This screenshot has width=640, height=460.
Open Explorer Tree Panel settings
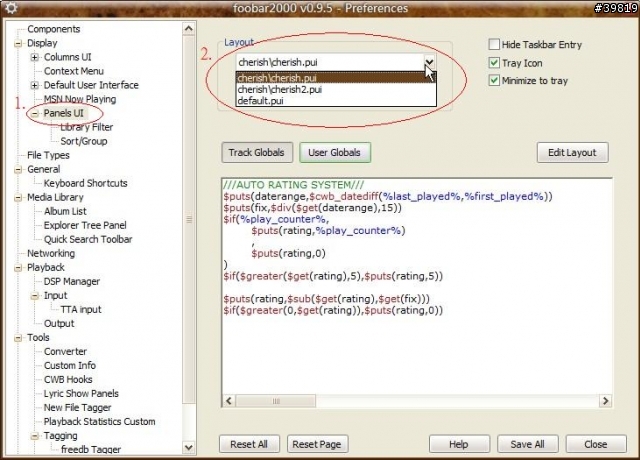click(x=85, y=225)
